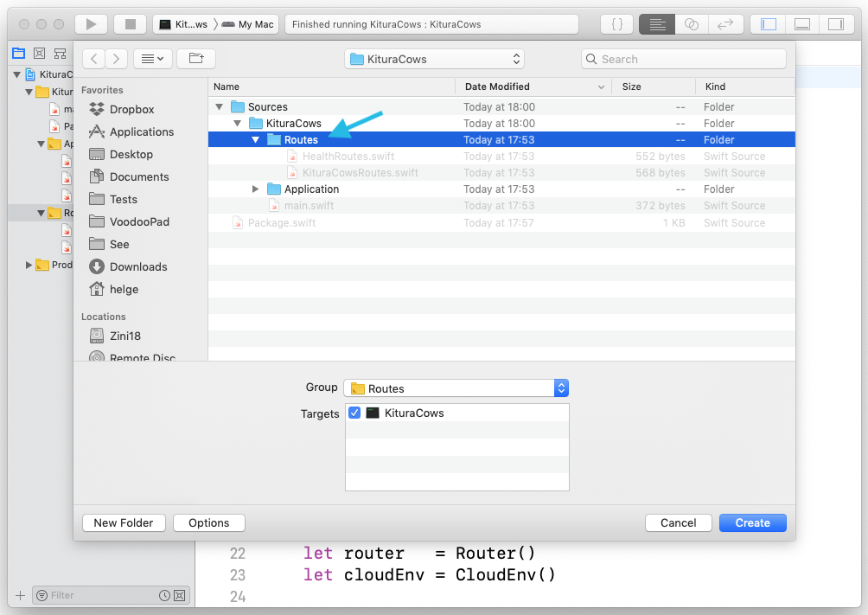The width and height of the screenshot is (868, 615).
Task: Collapse the Sources folder
Action: coord(220,107)
